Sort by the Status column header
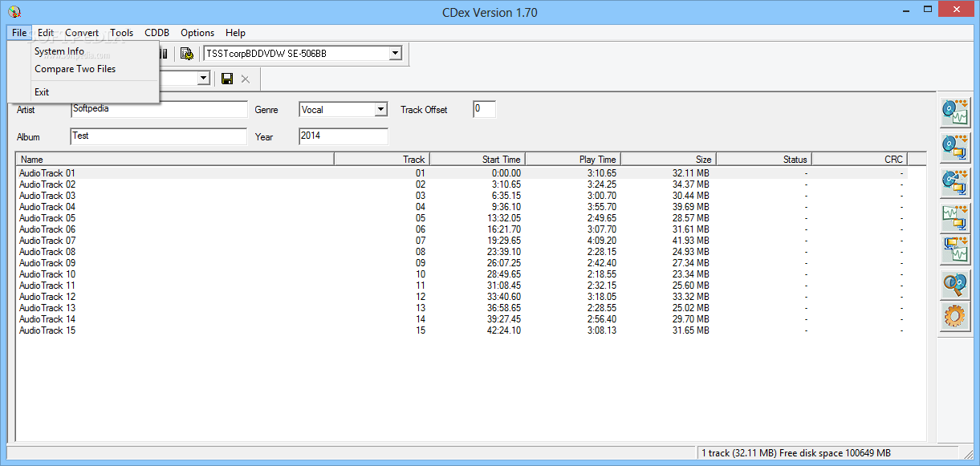The image size is (980, 466). click(763, 160)
